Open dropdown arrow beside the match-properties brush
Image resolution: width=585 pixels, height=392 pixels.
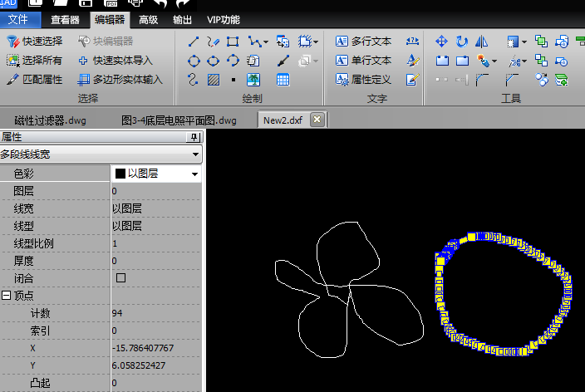coord(494,61)
